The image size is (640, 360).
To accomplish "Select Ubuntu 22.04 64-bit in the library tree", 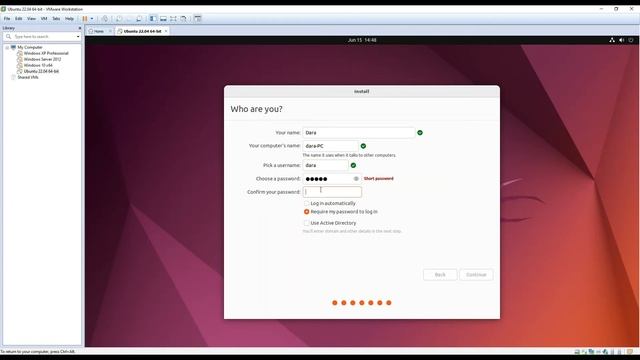I will (x=41, y=71).
